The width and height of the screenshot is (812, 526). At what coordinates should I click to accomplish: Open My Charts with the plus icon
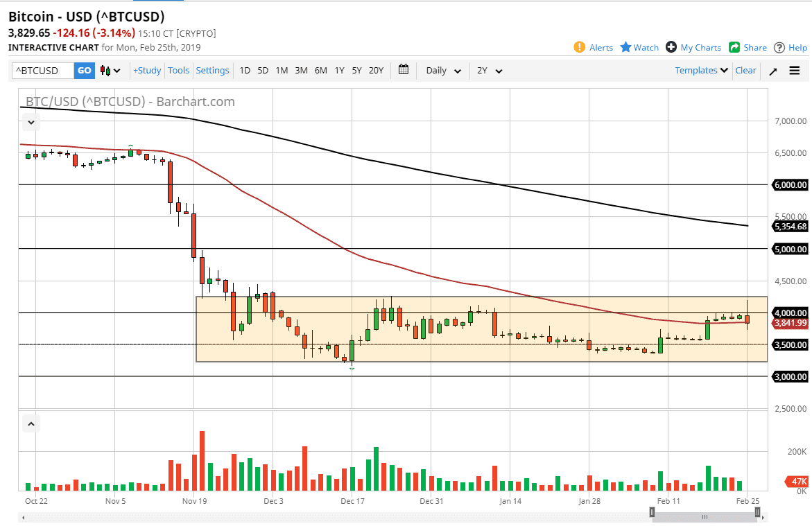[x=671, y=47]
